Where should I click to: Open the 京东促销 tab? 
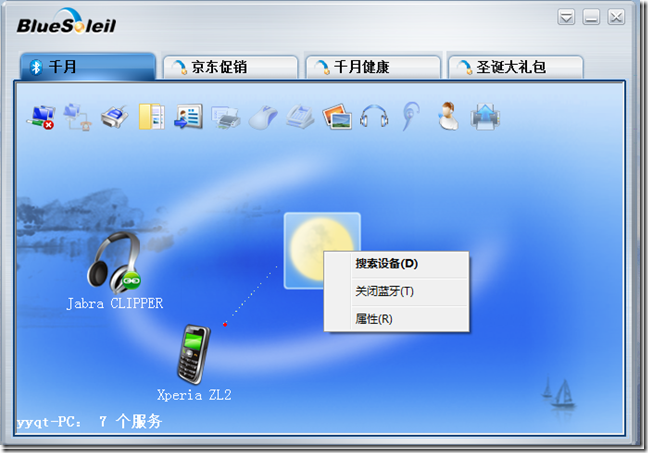coord(231,67)
